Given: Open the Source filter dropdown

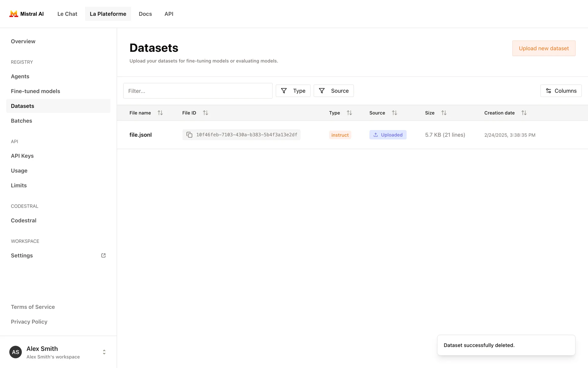Looking at the screenshot, I should pyautogui.click(x=334, y=91).
